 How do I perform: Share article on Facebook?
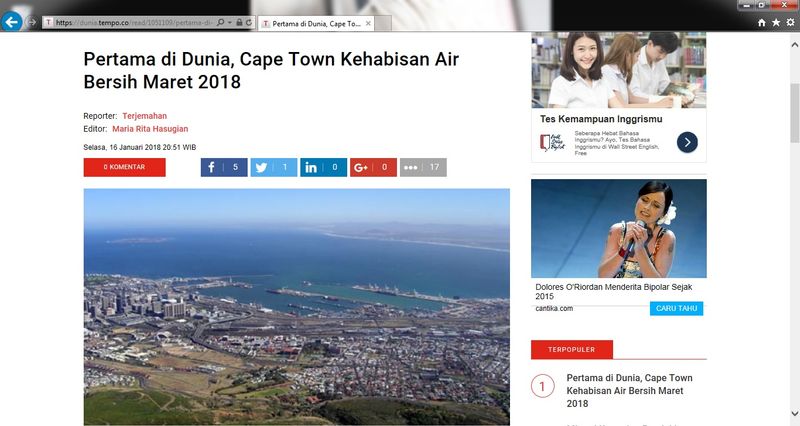[224, 167]
